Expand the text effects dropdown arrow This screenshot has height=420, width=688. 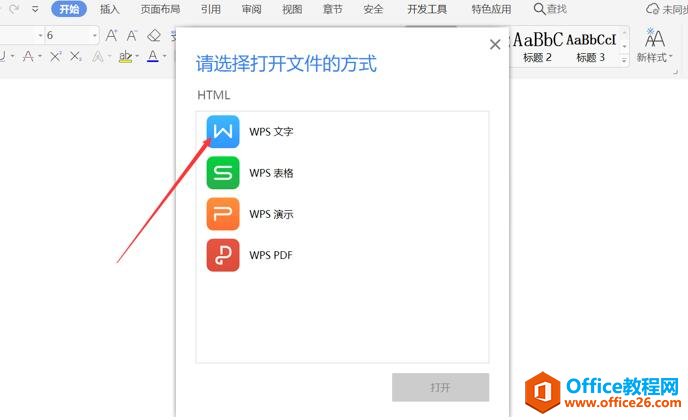(x=109, y=56)
